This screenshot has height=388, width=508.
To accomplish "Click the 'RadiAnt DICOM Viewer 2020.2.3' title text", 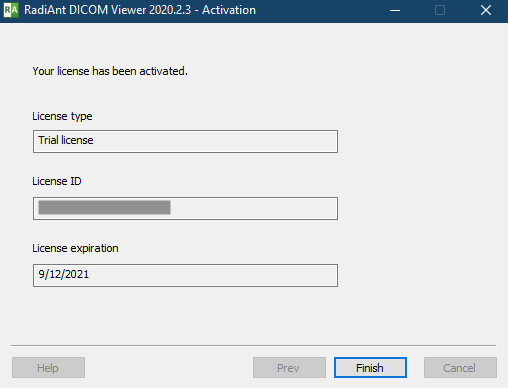I will pos(107,10).
